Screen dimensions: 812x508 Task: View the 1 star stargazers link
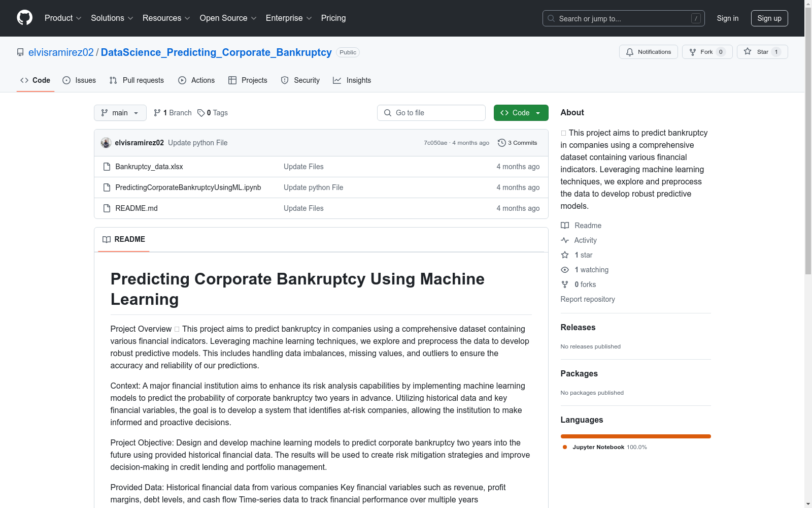click(577, 255)
